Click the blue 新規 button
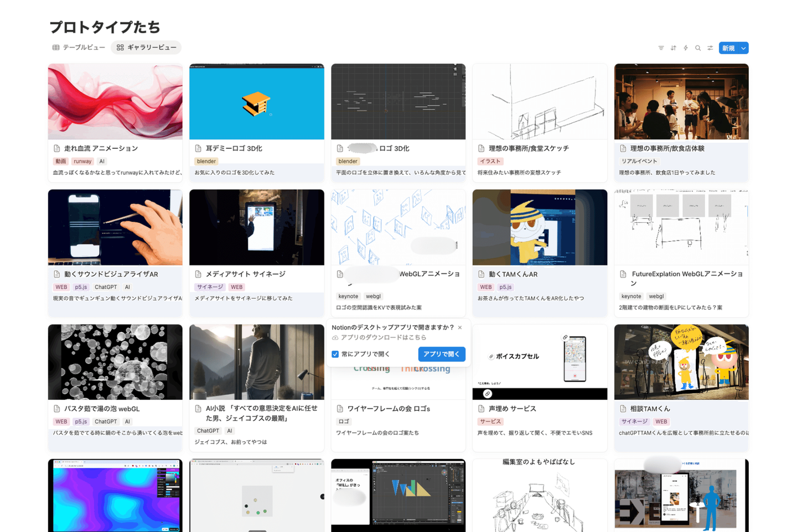 coord(728,48)
